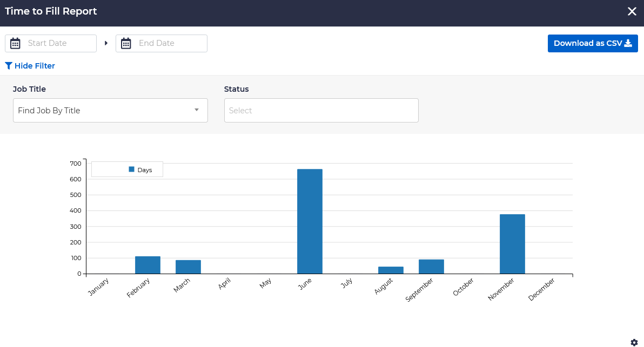
Task: Click the August bar in chart
Action: (x=391, y=270)
